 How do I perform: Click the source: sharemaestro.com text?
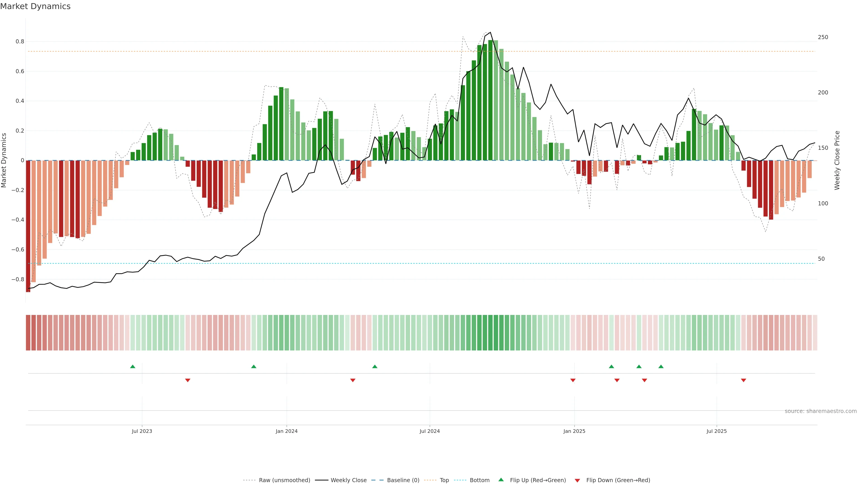point(821,411)
